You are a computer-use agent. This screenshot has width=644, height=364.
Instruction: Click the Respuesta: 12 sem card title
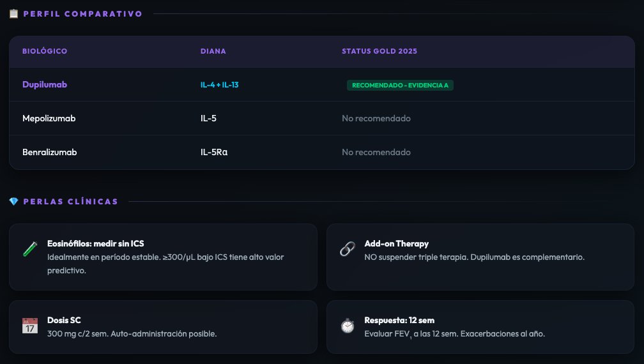[399, 320]
